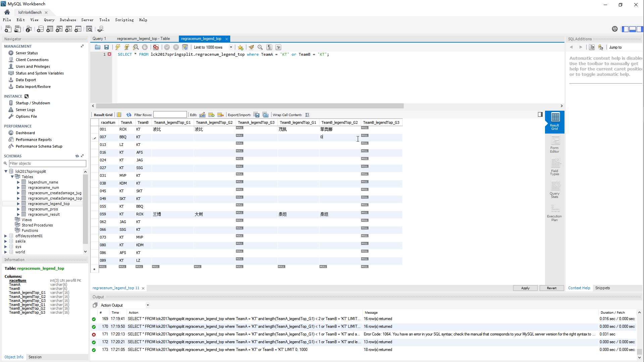Switch to the Session tab
644x362 pixels.
(35, 357)
